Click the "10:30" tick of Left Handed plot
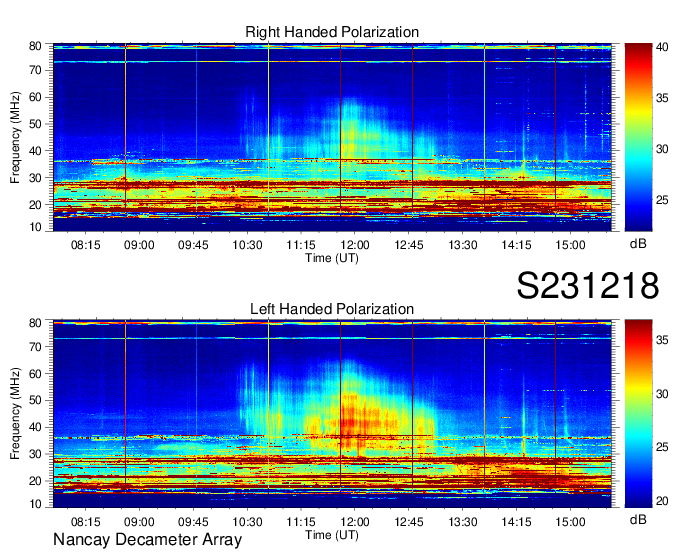The width and height of the screenshot is (680, 552). [x=247, y=522]
